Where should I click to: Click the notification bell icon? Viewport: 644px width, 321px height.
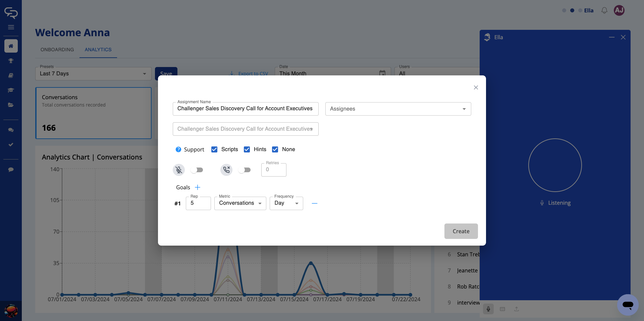(x=604, y=10)
